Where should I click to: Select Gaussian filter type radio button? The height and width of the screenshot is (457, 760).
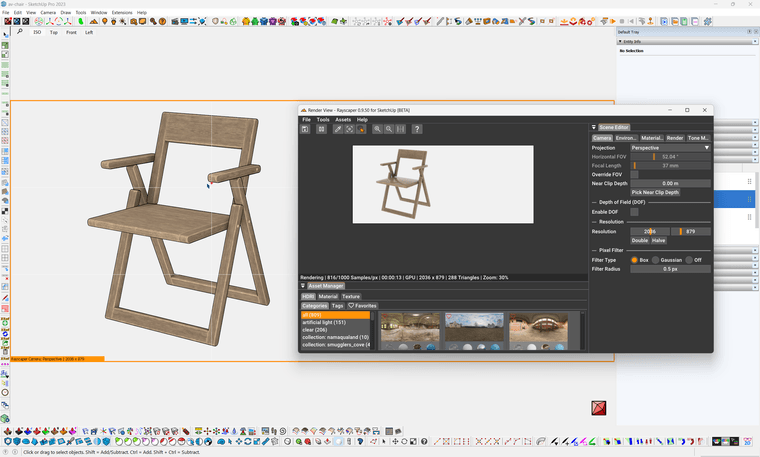coord(656,260)
